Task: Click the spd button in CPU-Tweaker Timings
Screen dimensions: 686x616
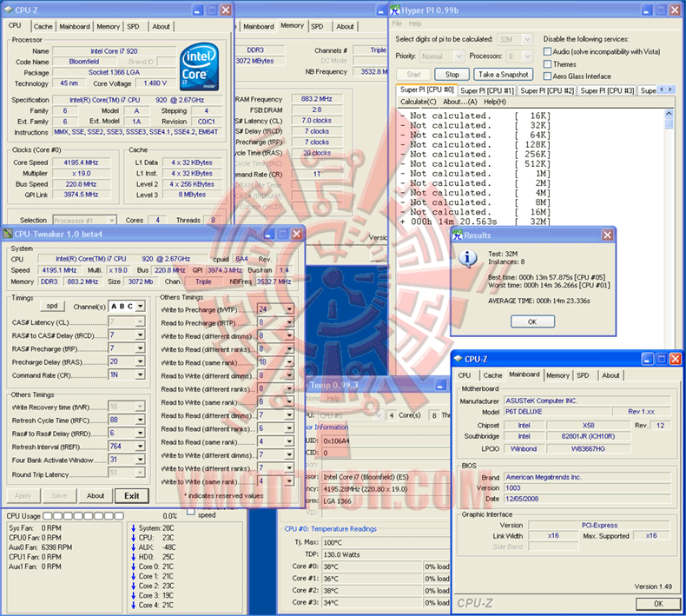Action: click(52, 306)
